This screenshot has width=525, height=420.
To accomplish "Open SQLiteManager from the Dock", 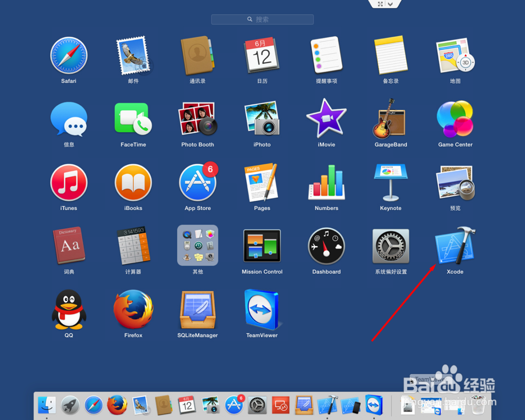I will (x=304, y=405).
